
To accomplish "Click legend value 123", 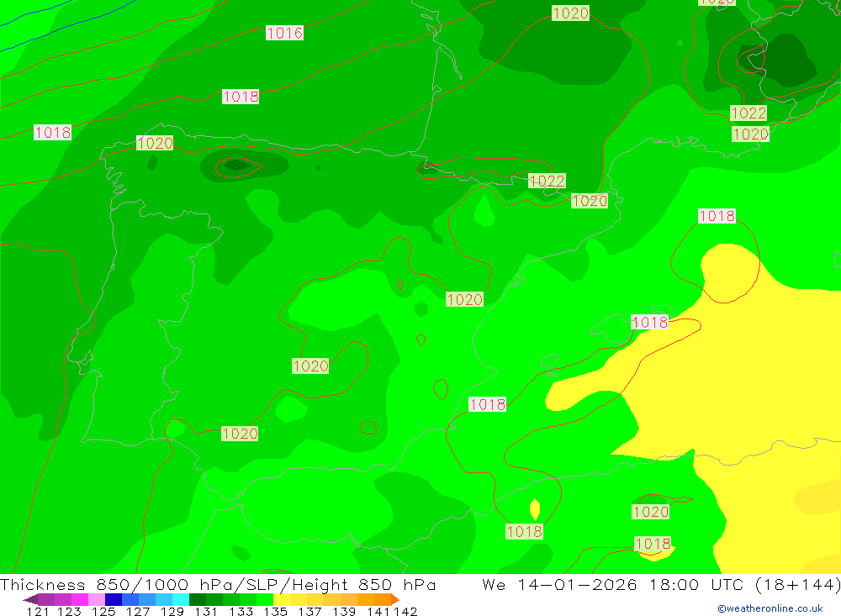I will [x=69, y=611].
